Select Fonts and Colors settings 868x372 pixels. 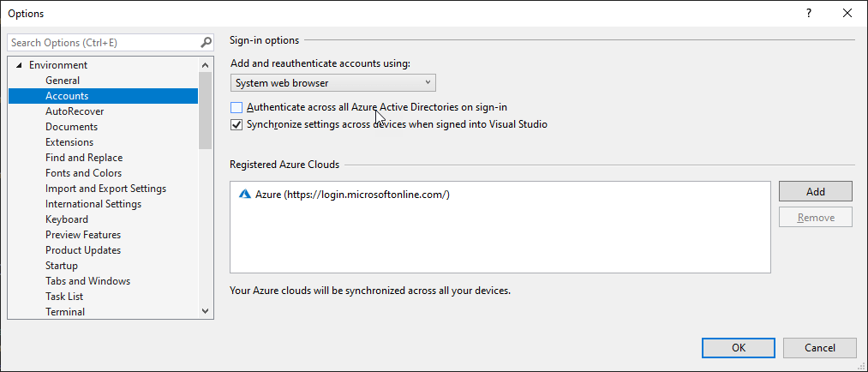click(83, 173)
